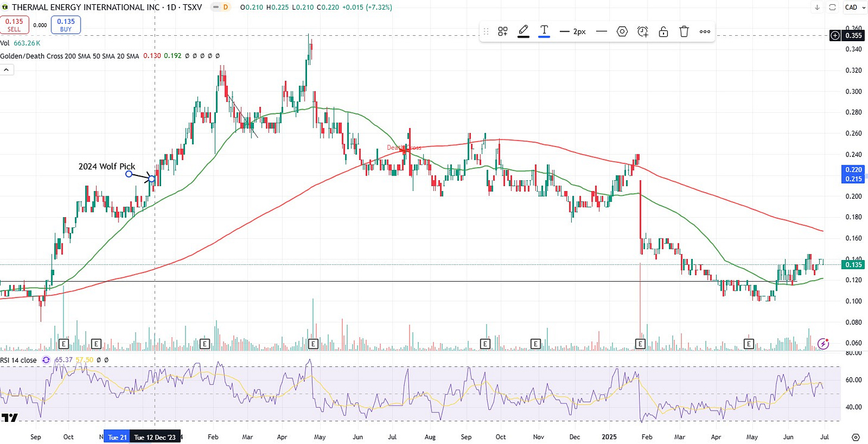Change text color with the T icon

(x=544, y=31)
